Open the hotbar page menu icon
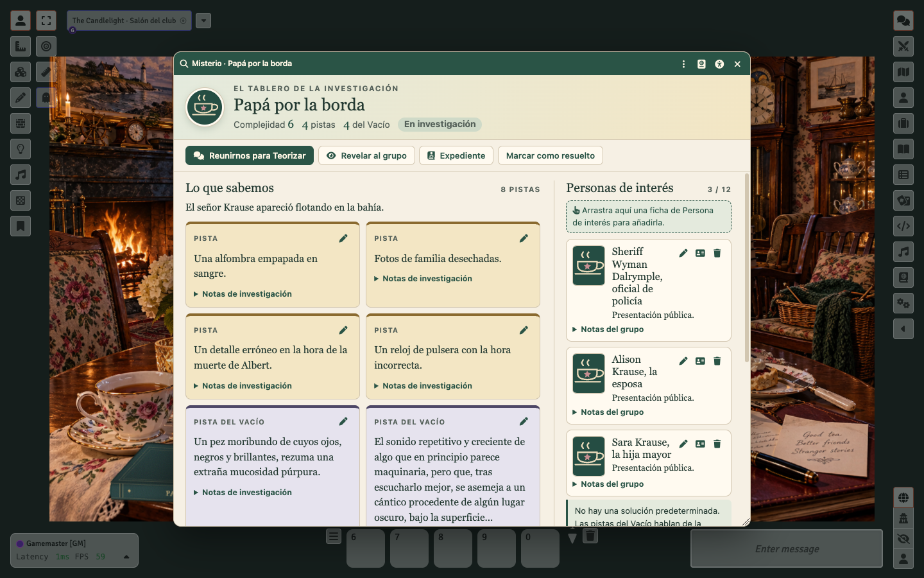The width and height of the screenshot is (924, 578). pyautogui.click(x=333, y=536)
